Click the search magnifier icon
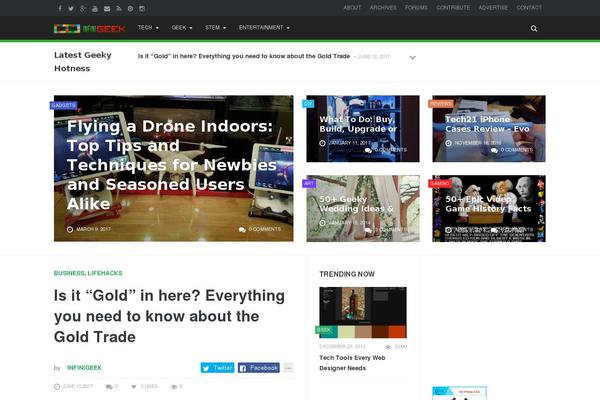The image size is (600, 400). [x=534, y=28]
